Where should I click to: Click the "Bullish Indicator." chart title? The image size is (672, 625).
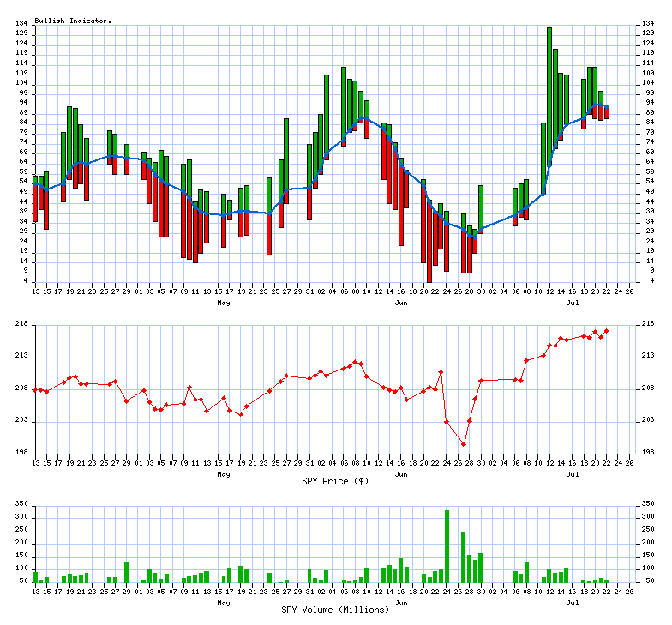[73, 20]
